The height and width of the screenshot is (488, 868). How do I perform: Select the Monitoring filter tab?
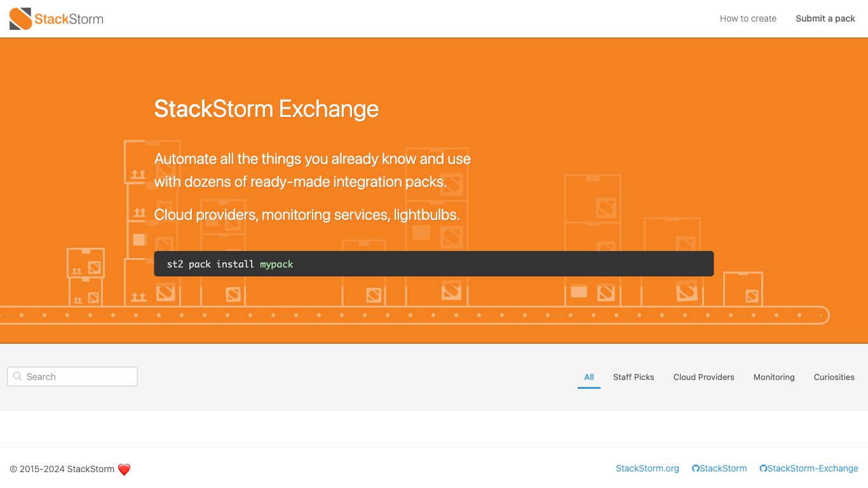coord(774,377)
